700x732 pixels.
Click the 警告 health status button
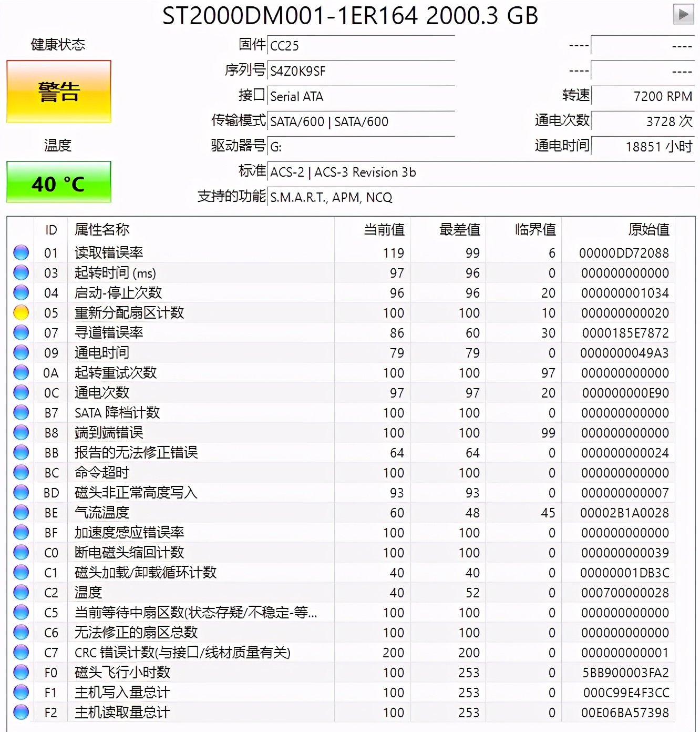tap(59, 91)
